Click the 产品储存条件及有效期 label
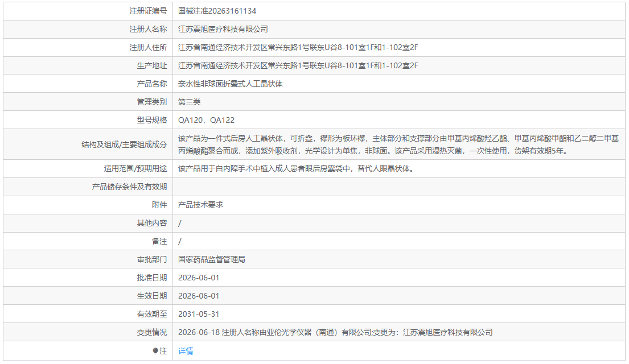This screenshot has width=629, height=364. coord(130,187)
